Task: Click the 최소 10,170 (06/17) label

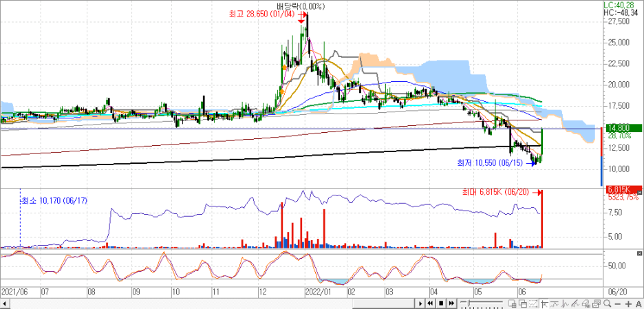Action: tap(54, 200)
